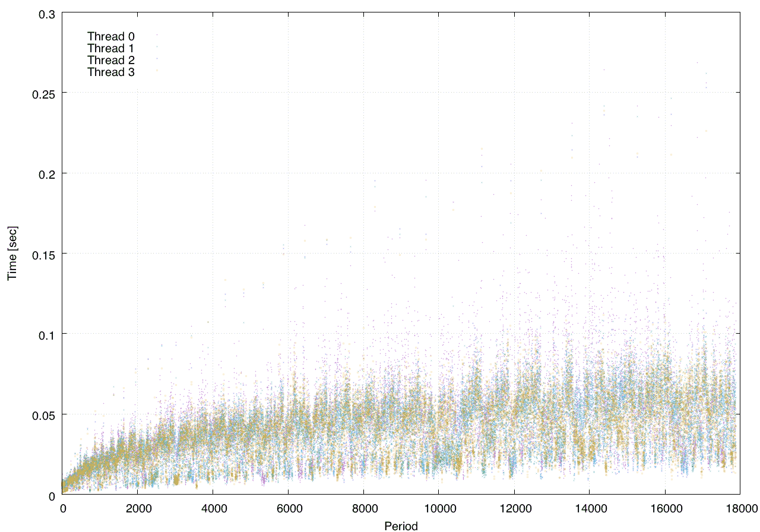Click the 0.05 y-axis tick label
The width and height of the screenshot is (760, 532).
coord(45,415)
